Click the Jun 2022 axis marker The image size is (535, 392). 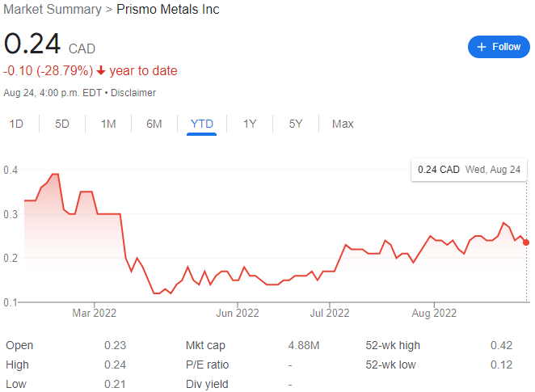[x=238, y=313]
